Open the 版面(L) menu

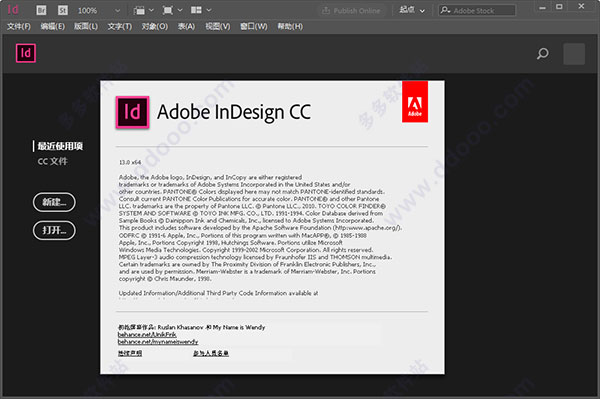(x=86, y=26)
